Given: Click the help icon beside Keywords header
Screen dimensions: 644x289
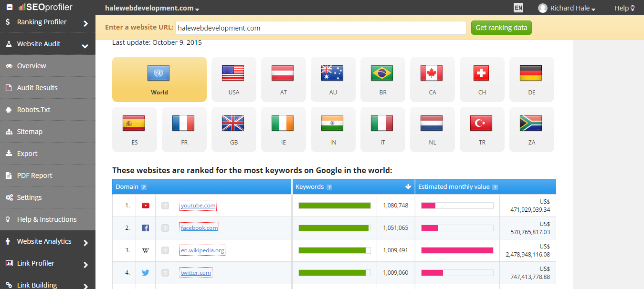Looking at the screenshot, I should 329,187.
